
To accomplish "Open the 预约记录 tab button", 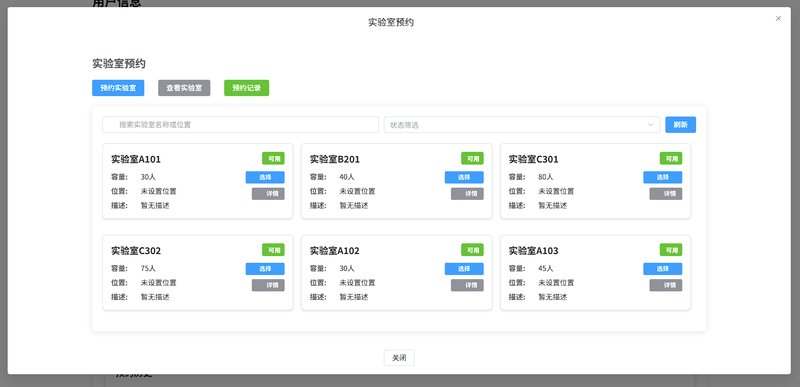I will [x=246, y=88].
